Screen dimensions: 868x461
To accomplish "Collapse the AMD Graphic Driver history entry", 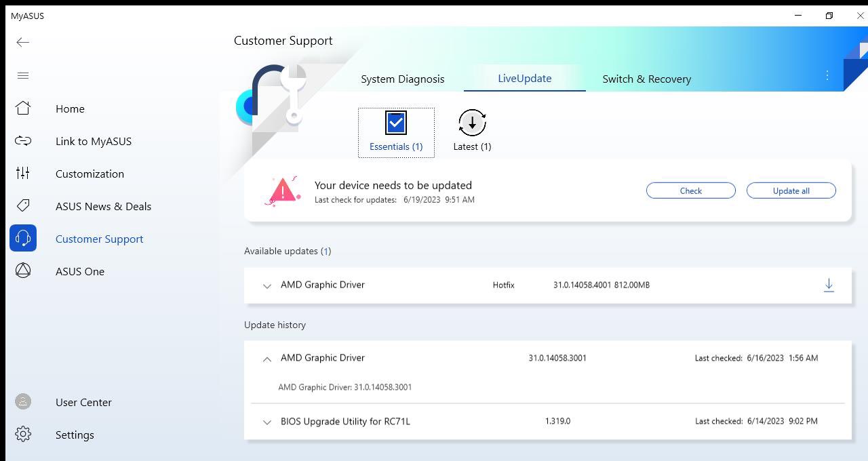I will 267,359.
